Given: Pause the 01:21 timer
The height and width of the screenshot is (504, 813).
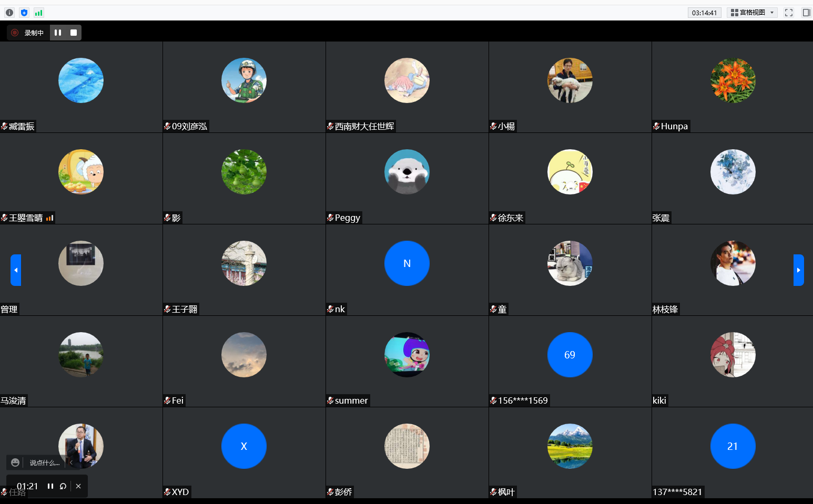Looking at the screenshot, I should (50, 486).
